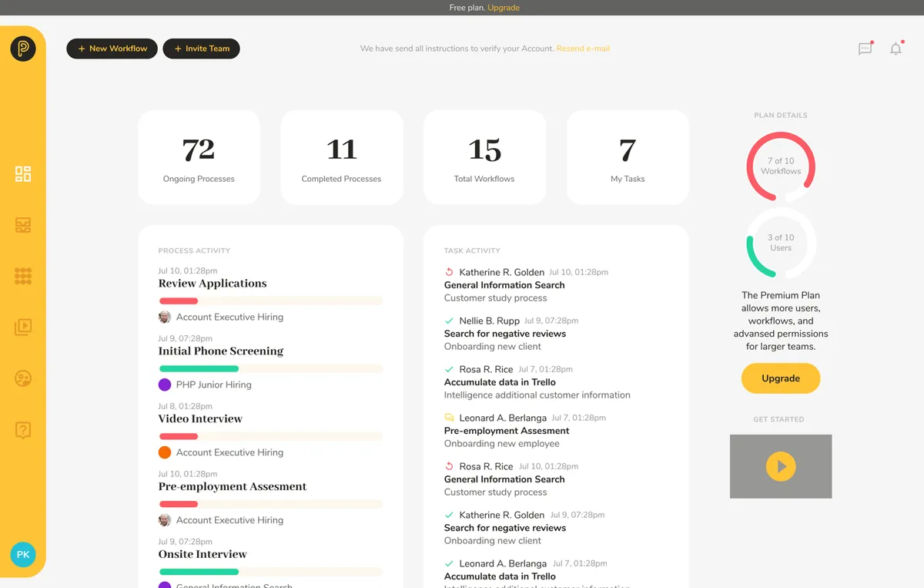Click the checkmark beside Nellie B. Rupp
Screen dimensions: 924x588
[x=450, y=321]
